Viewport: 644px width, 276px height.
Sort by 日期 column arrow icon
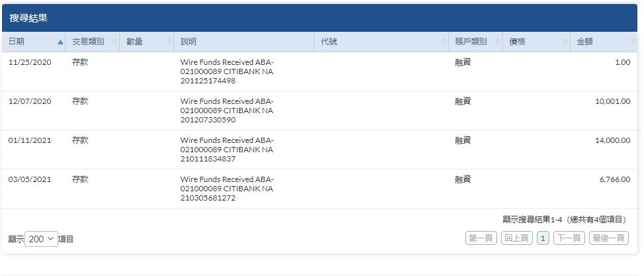(x=61, y=42)
